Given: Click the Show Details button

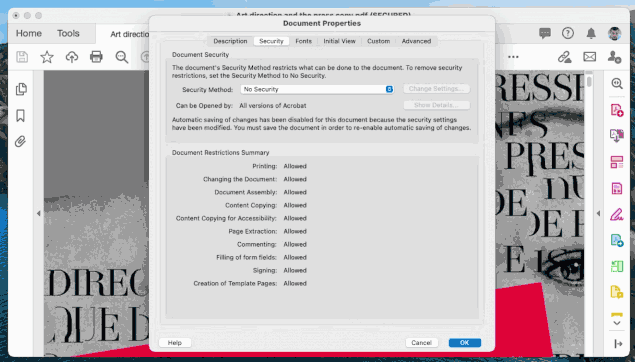Looking at the screenshot, I should coord(436,105).
